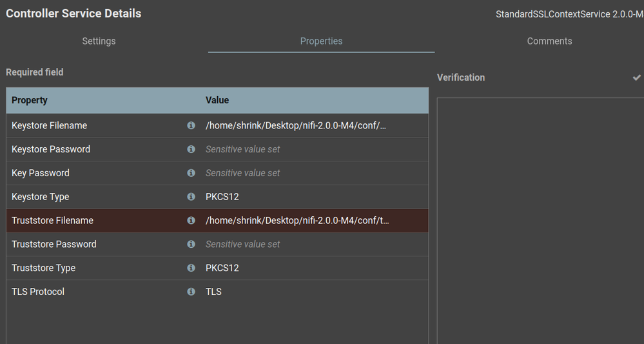Viewport: 644px width, 344px height.
Task: Click info icon beside Keystore Filename
Action: pos(191,125)
